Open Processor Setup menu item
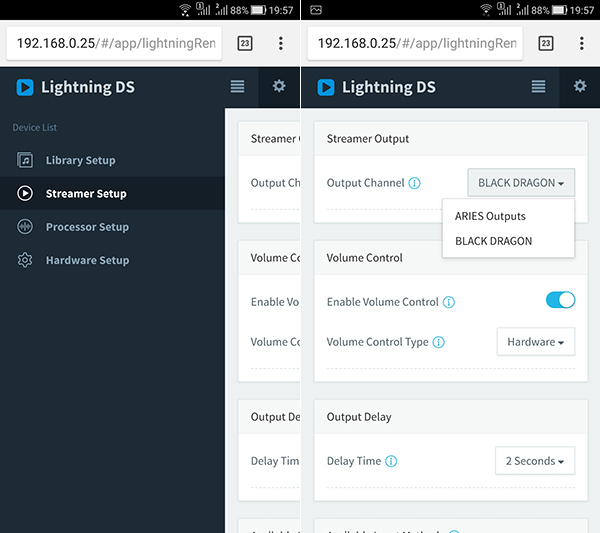 [x=112, y=227]
